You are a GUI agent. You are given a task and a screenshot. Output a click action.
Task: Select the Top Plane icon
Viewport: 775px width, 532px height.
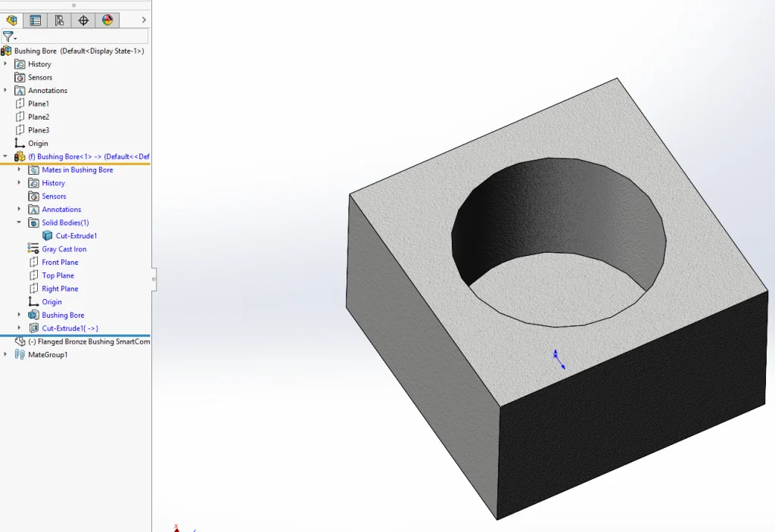pyautogui.click(x=33, y=275)
